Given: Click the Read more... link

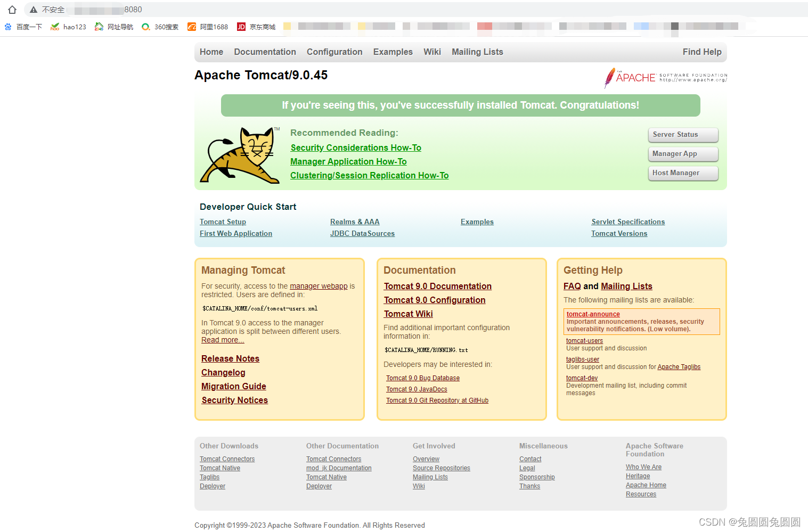Looking at the screenshot, I should click(223, 340).
